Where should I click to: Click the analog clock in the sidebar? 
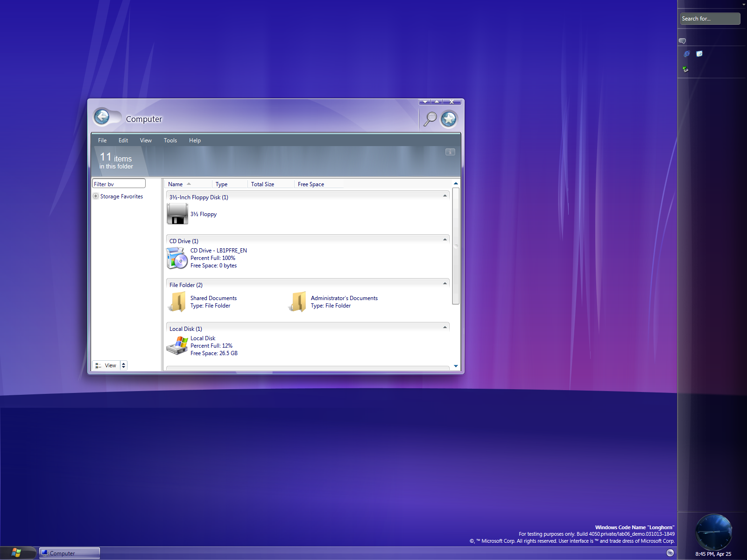(x=713, y=532)
